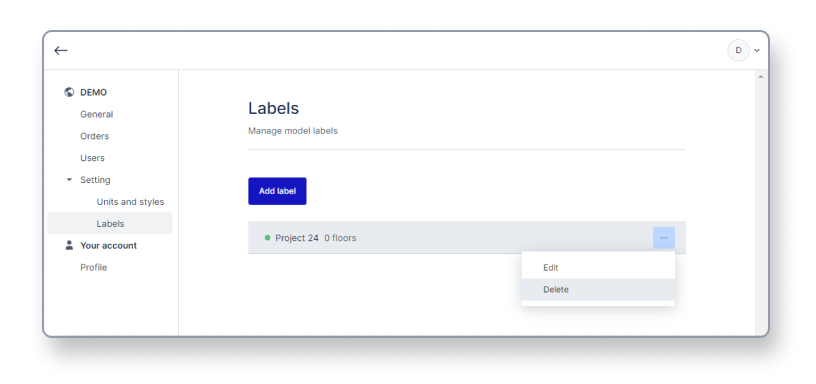
Task: Click the scrollbar up arrow
Action: pyautogui.click(x=761, y=77)
